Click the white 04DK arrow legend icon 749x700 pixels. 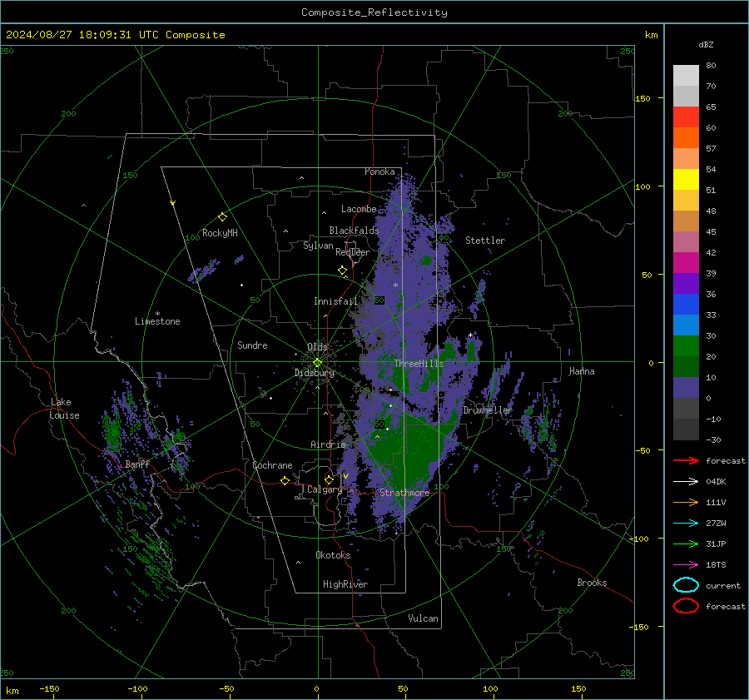(686, 482)
